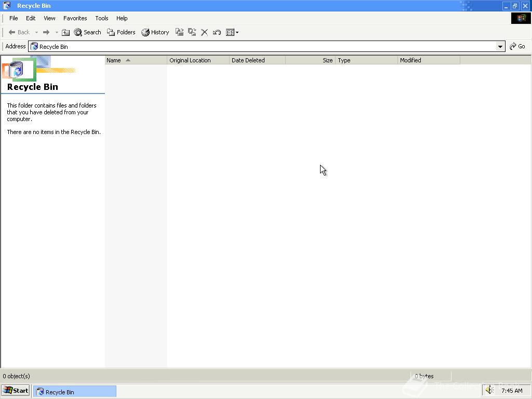Viewport: 532px width, 399px height.
Task: Sort by the Modified column header
Action: (429, 60)
